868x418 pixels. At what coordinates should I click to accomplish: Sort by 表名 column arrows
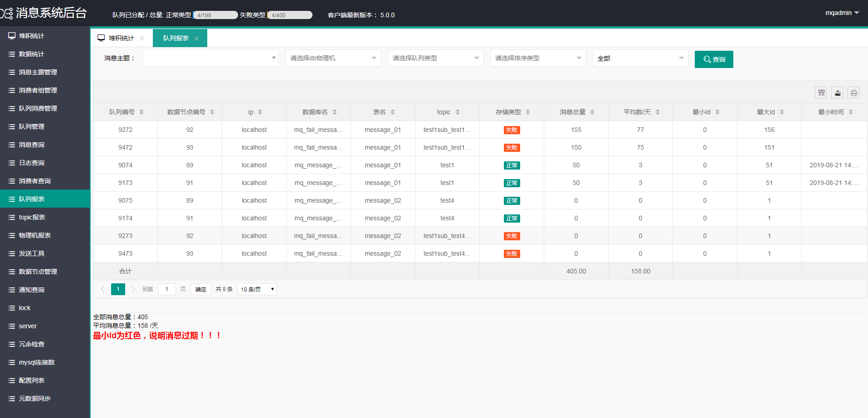pyautogui.click(x=393, y=112)
